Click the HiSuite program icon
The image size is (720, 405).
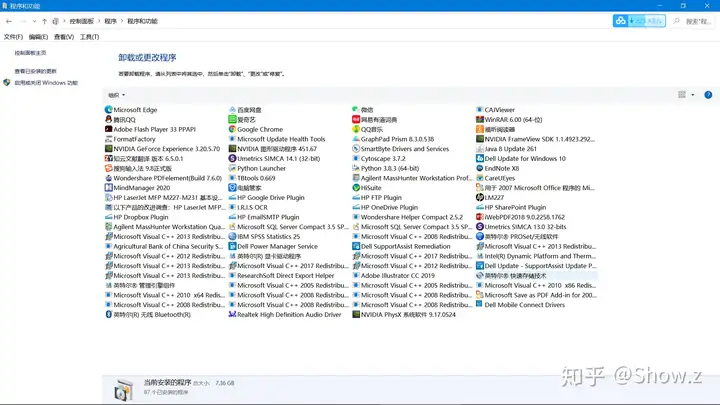(356, 188)
